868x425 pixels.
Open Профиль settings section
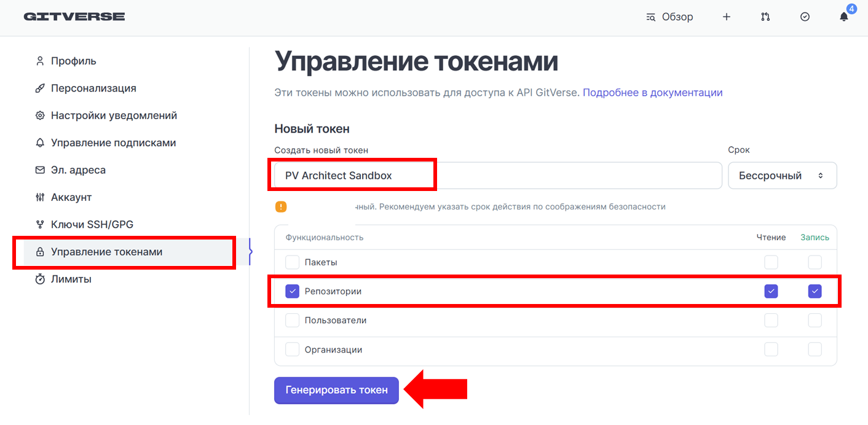pyautogui.click(x=73, y=61)
